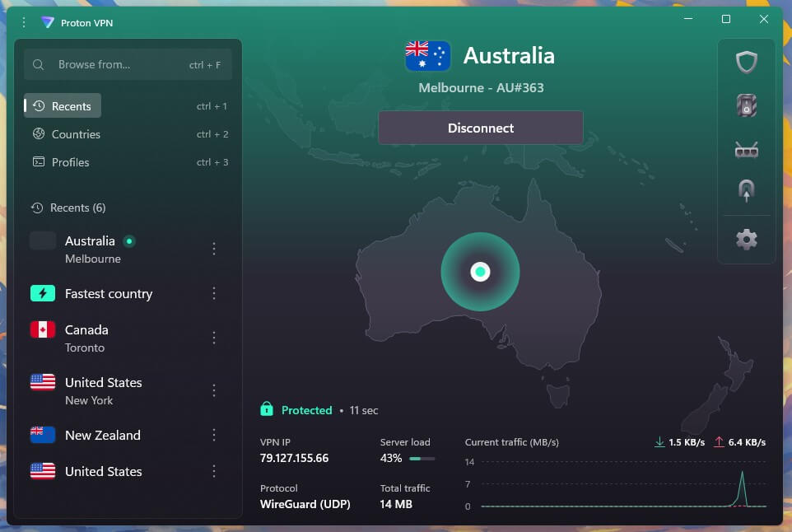The height and width of the screenshot is (532, 792).
Task: Open options for the last United States entry
Action: click(x=214, y=471)
